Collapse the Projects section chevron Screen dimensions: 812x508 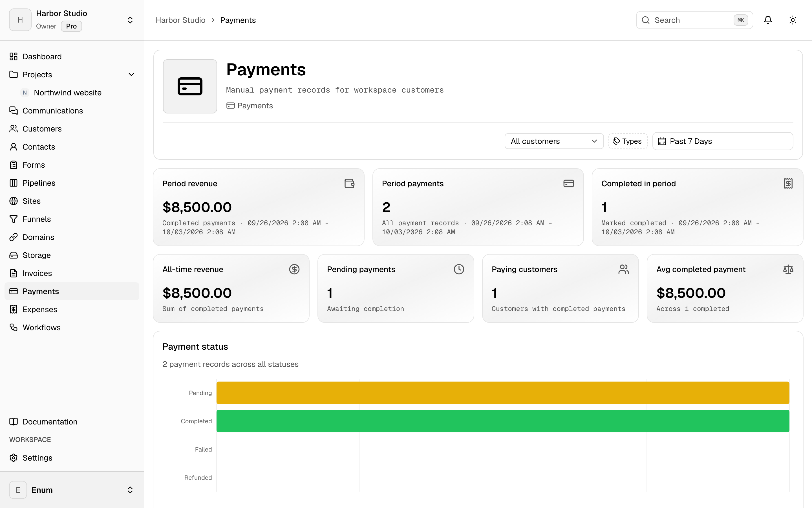coord(131,75)
